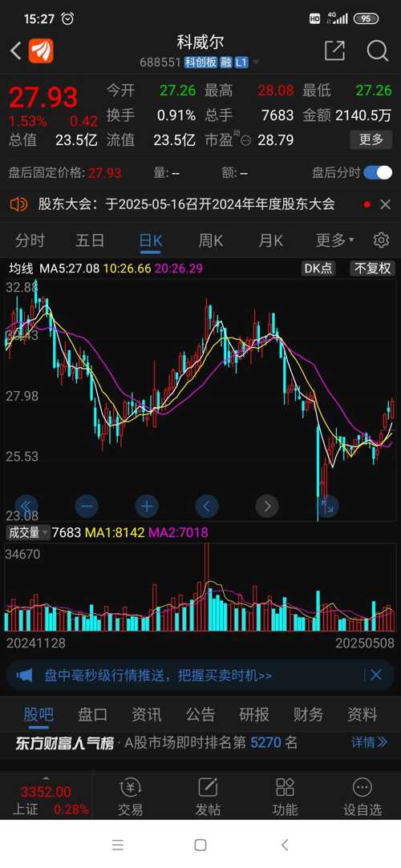Switch to 周K chart tab

[x=210, y=240]
